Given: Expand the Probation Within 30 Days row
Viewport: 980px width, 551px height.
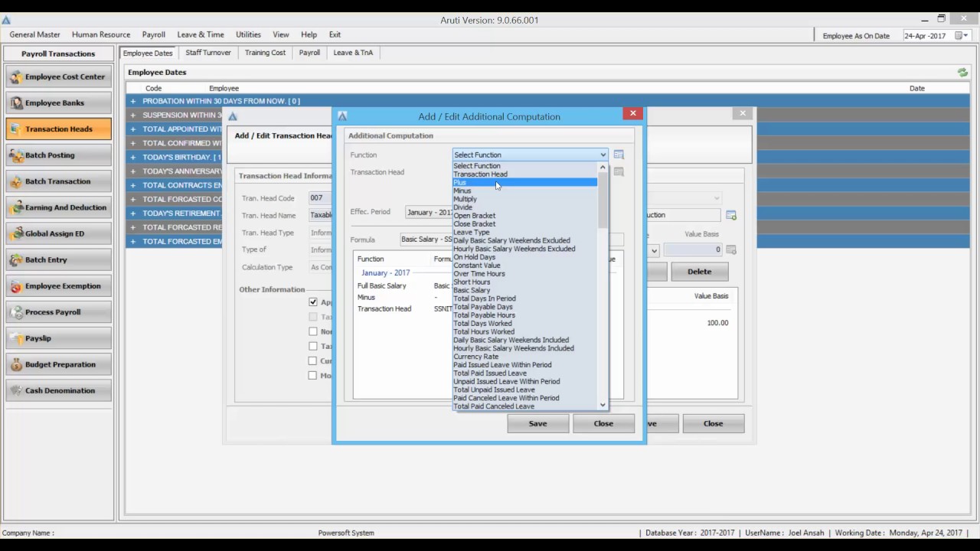Looking at the screenshot, I should pos(132,101).
